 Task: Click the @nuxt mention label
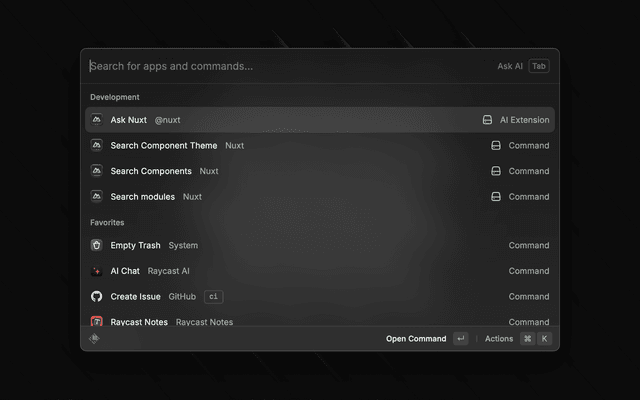[x=167, y=120]
